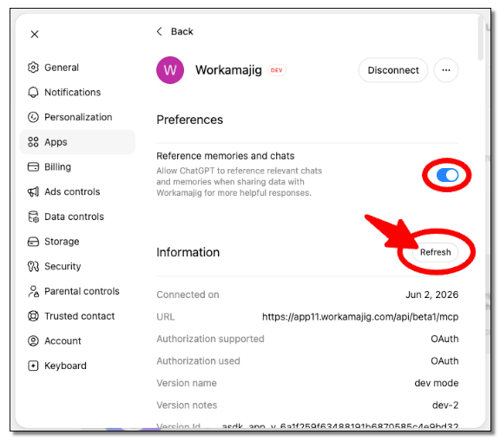The image size is (500, 441).
Task: Click the Data controls database icon
Action: [x=33, y=217]
